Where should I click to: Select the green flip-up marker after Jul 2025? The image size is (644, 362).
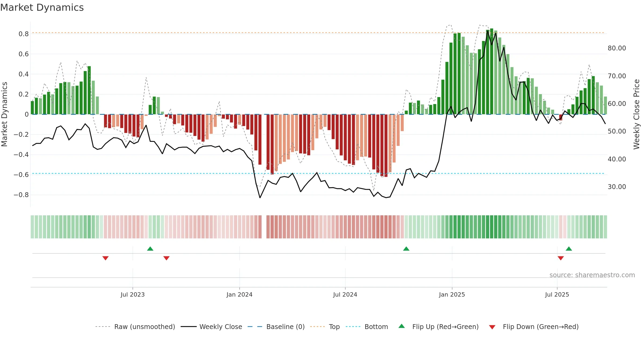[569, 249]
